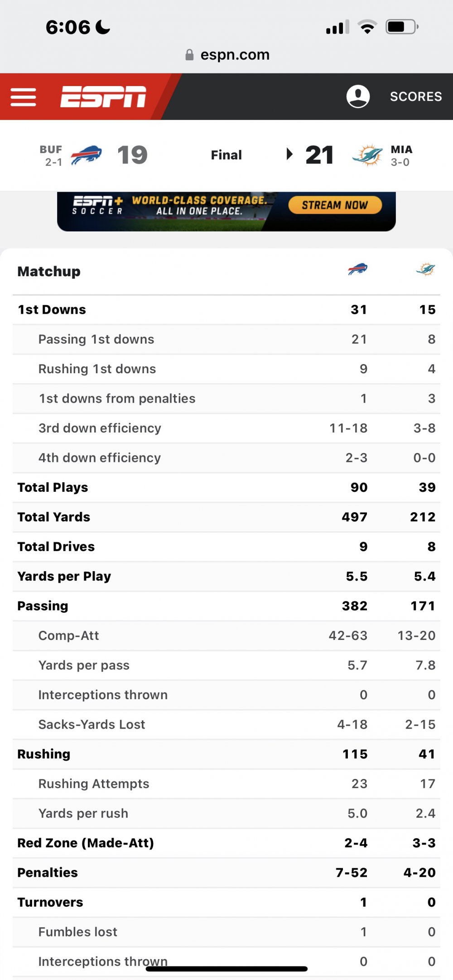The width and height of the screenshot is (453, 980).
Task: Tap the espn.com address bar
Action: pyautogui.click(x=235, y=55)
